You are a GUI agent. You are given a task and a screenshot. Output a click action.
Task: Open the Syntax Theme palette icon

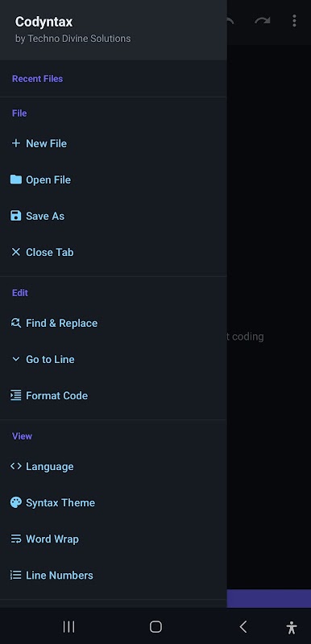(x=15, y=502)
